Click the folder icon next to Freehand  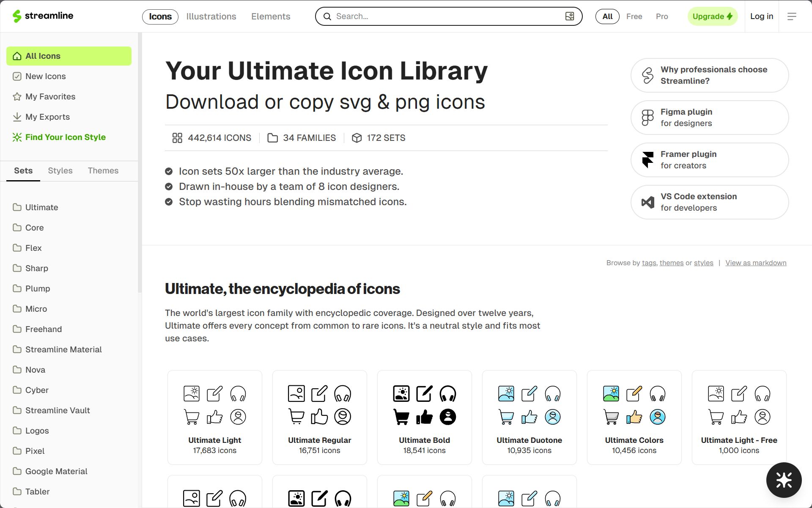pyautogui.click(x=17, y=329)
